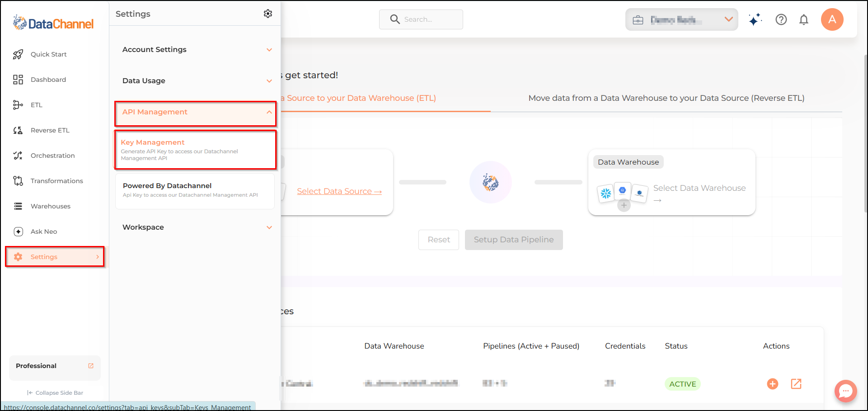The width and height of the screenshot is (868, 411).
Task: Open the AI sparkle assistant icon
Action: [755, 19]
